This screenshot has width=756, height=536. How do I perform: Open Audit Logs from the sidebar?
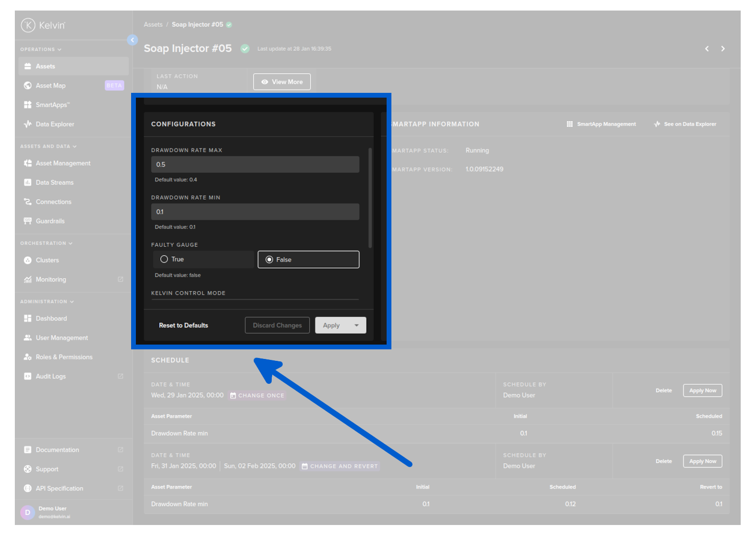[51, 377]
